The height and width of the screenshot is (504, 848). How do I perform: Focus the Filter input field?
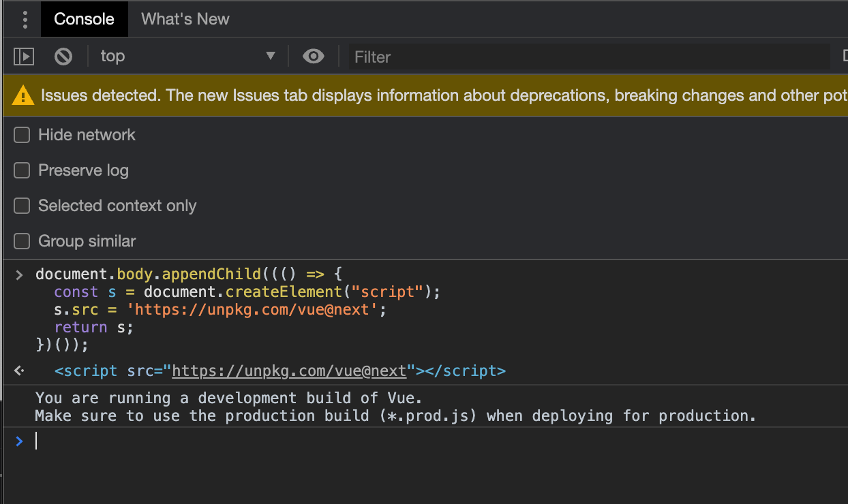[590, 57]
